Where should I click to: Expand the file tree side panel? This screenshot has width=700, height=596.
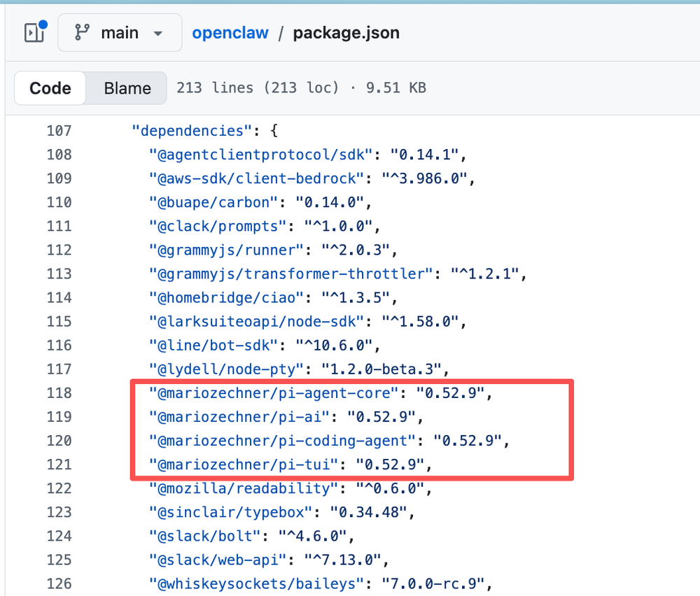[34, 33]
